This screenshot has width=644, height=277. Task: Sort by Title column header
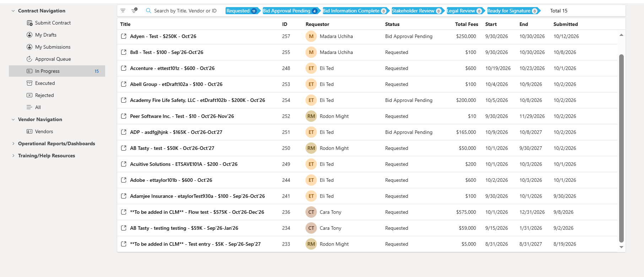pyautogui.click(x=125, y=24)
